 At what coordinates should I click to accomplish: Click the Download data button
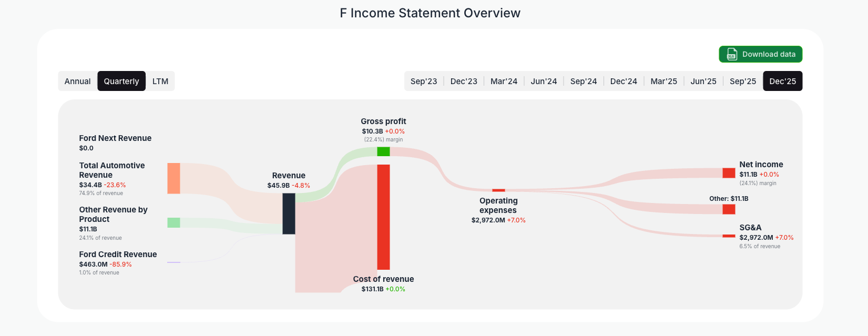click(x=760, y=54)
